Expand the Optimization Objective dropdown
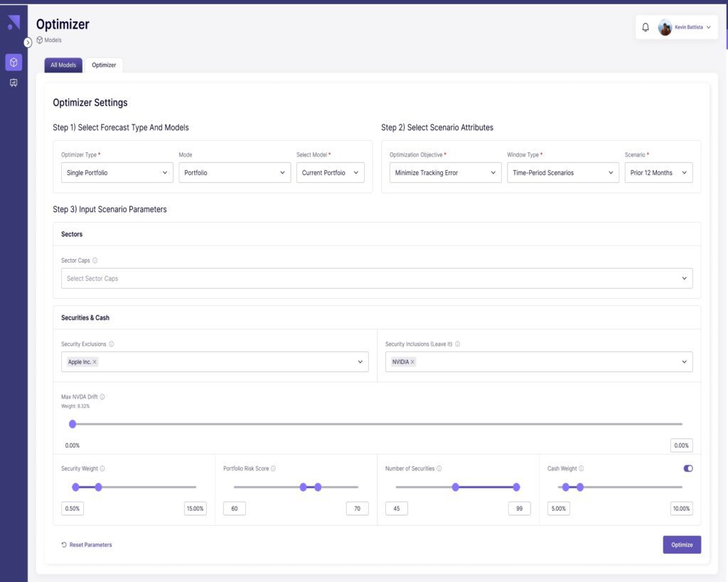The height and width of the screenshot is (582, 728). click(445, 173)
